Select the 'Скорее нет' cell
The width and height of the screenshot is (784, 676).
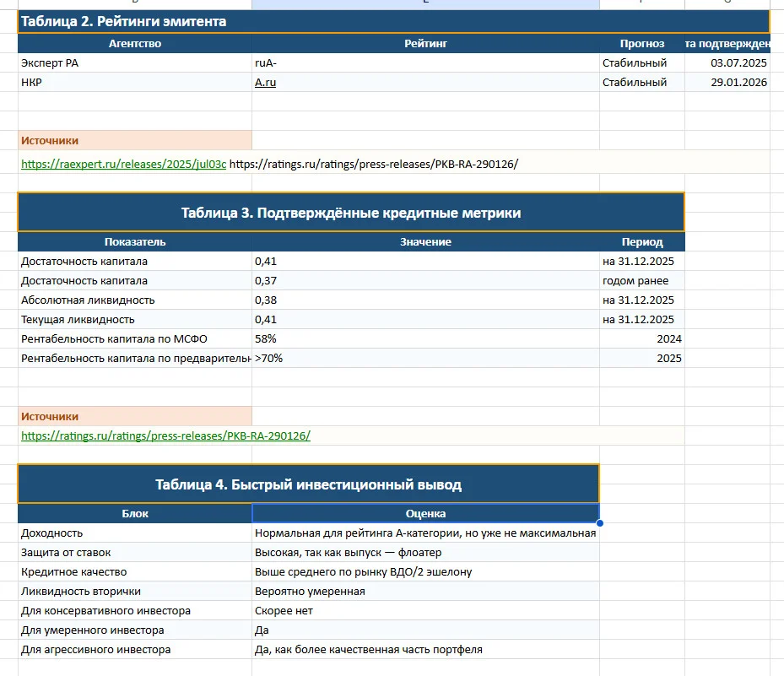coord(425,610)
